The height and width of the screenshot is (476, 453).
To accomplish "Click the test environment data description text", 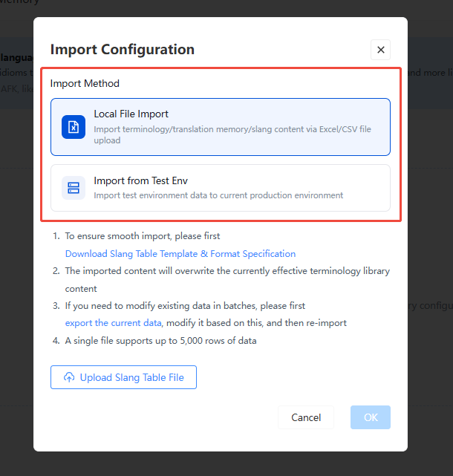I will coord(218,195).
